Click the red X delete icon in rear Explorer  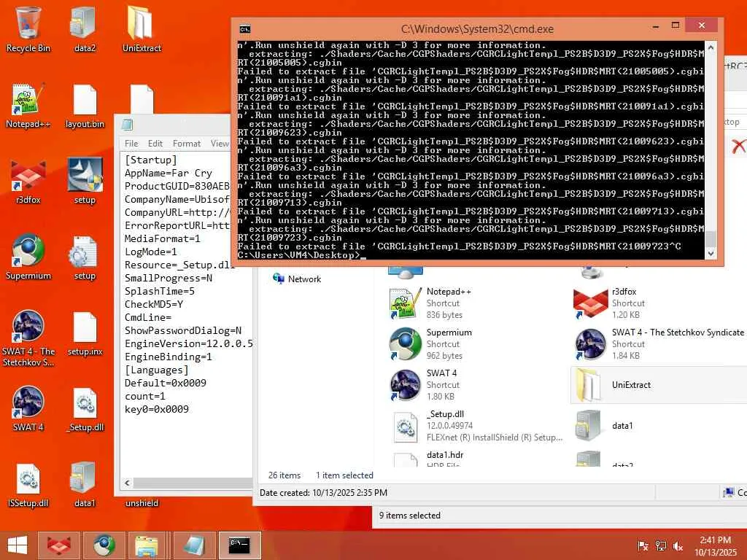[x=738, y=146]
